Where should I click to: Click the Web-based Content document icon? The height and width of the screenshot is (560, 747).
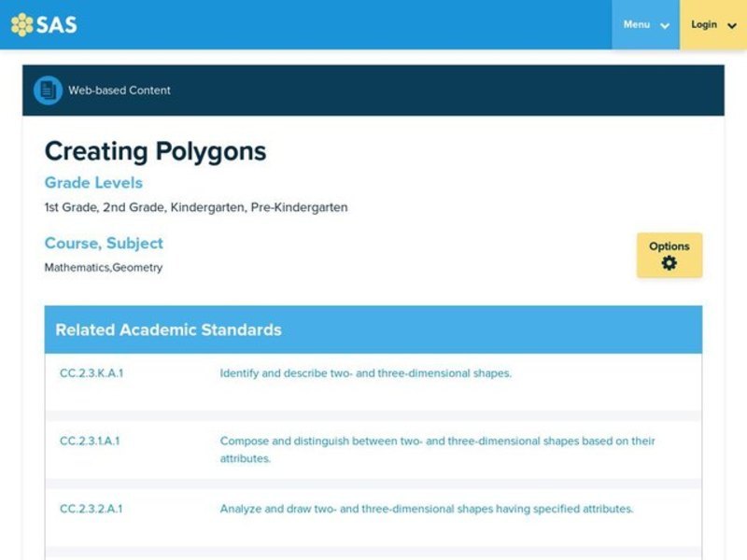tap(48, 89)
